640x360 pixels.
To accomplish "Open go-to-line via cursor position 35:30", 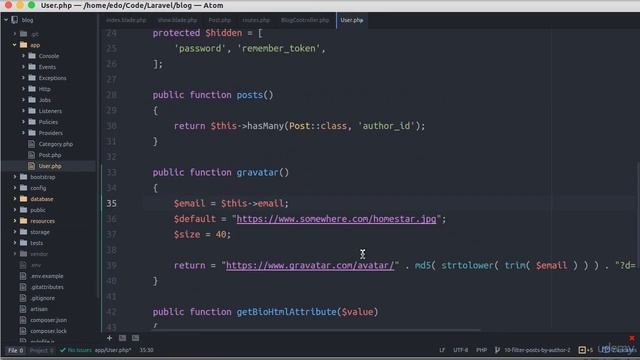I will tap(147, 350).
